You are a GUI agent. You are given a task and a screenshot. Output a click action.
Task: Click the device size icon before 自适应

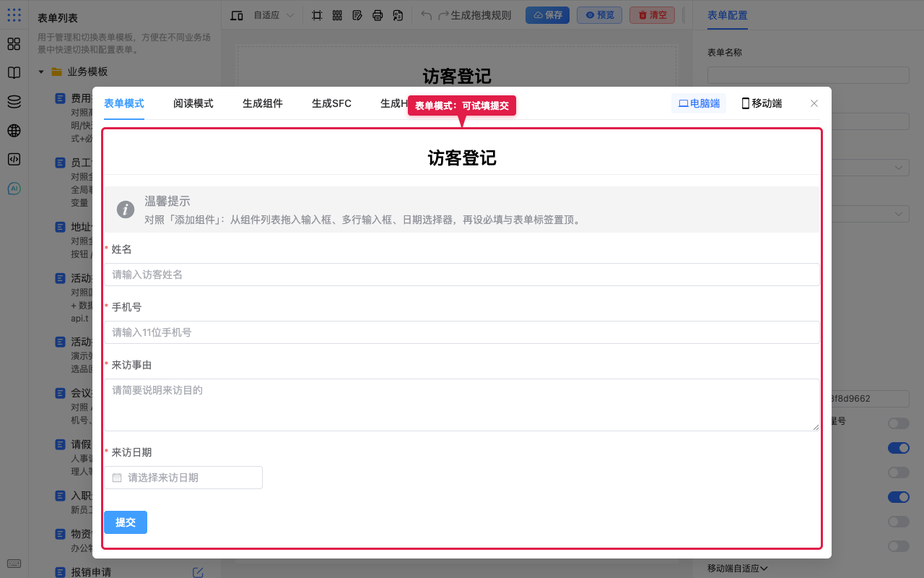point(237,15)
